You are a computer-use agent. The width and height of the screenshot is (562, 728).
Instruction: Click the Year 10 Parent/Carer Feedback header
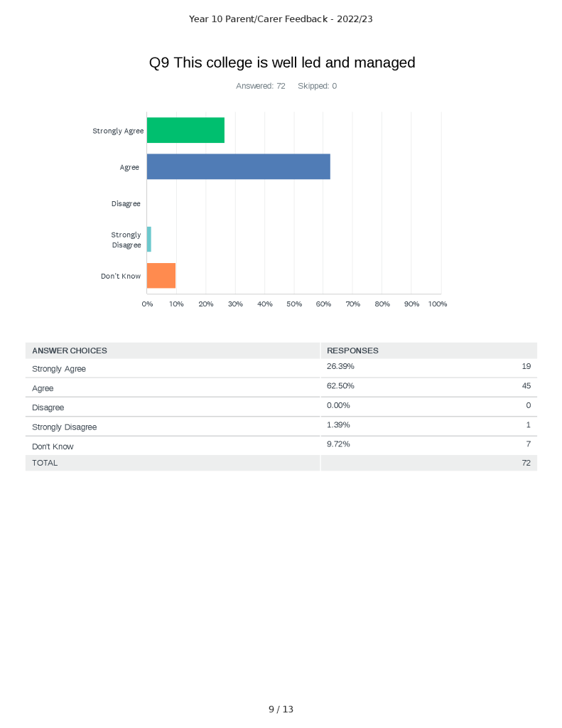pos(281,19)
